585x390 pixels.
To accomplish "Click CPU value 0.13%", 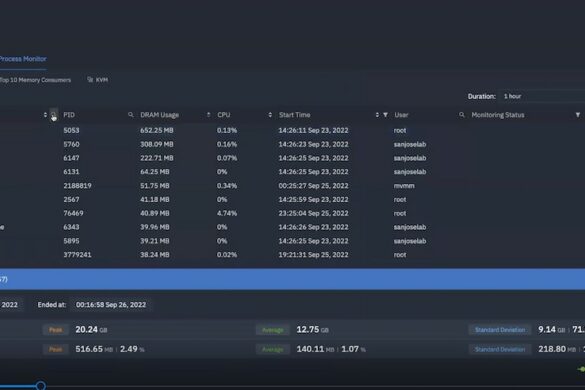I will pos(227,130).
